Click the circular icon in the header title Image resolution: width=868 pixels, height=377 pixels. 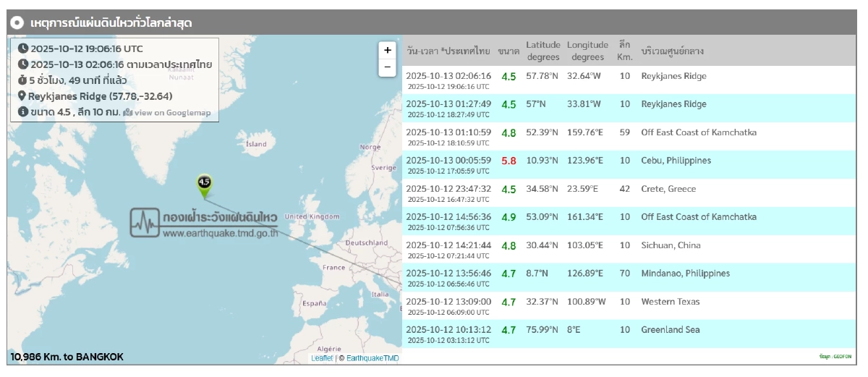pyautogui.click(x=18, y=23)
